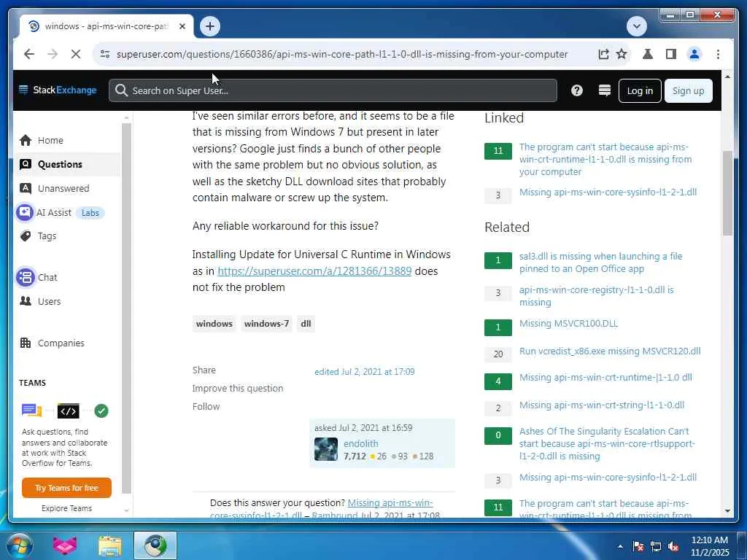Viewport: 747px width, 560px height.
Task: Click endolith's avatar thumbnail
Action: (326, 449)
